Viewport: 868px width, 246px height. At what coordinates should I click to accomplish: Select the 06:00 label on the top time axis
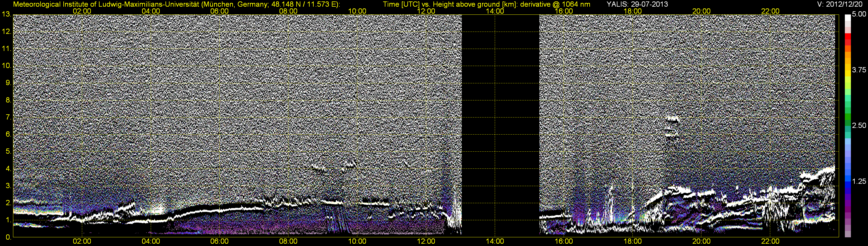pos(219,11)
